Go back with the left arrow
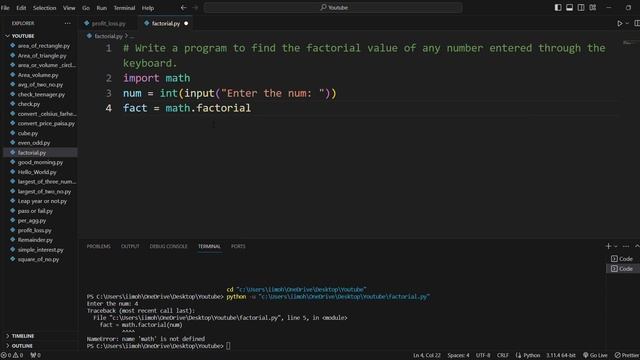This screenshot has height=360, width=640. click(184, 7)
